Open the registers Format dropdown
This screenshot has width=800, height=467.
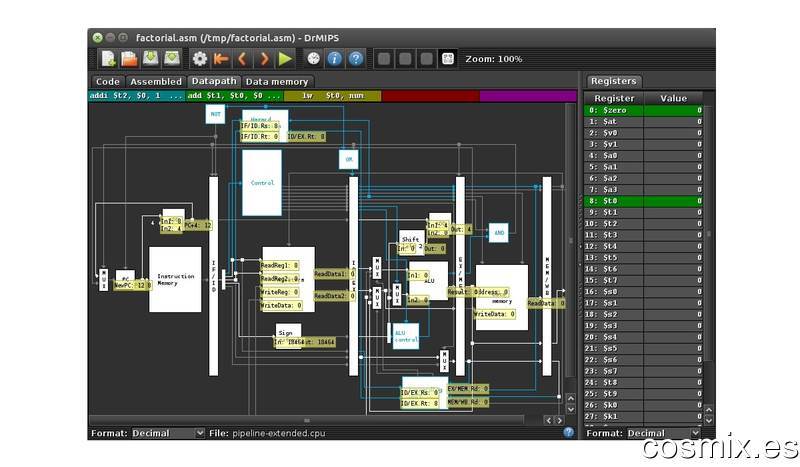(x=664, y=433)
